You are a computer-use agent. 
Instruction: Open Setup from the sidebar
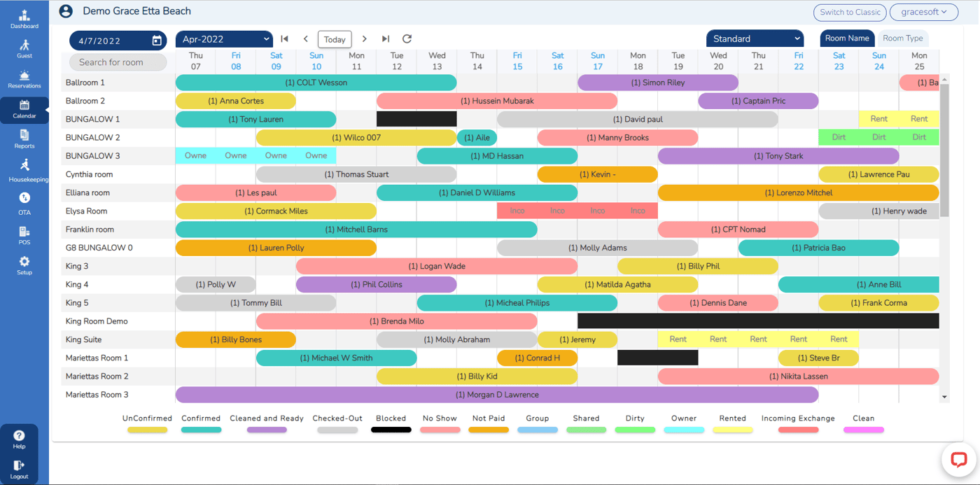24,265
